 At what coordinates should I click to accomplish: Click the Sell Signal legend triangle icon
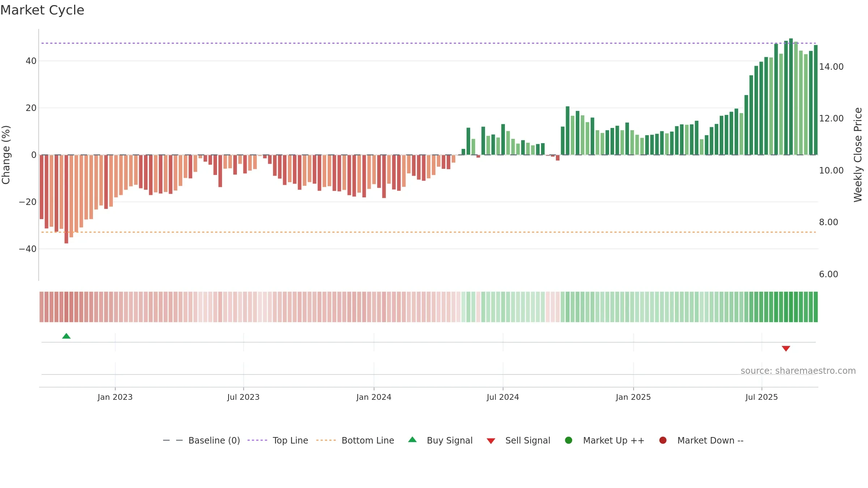click(x=491, y=441)
